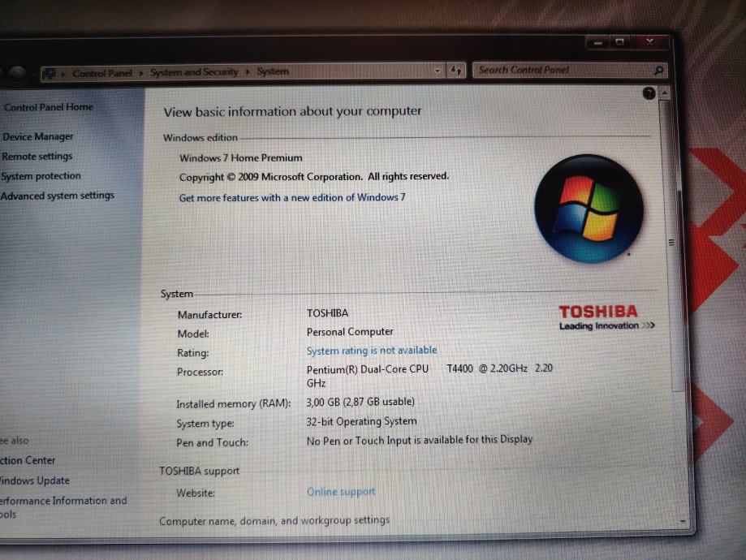Image resolution: width=746 pixels, height=560 pixels.
Task: Click the Rating label
Action: pyautogui.click(x=192, y=353)
